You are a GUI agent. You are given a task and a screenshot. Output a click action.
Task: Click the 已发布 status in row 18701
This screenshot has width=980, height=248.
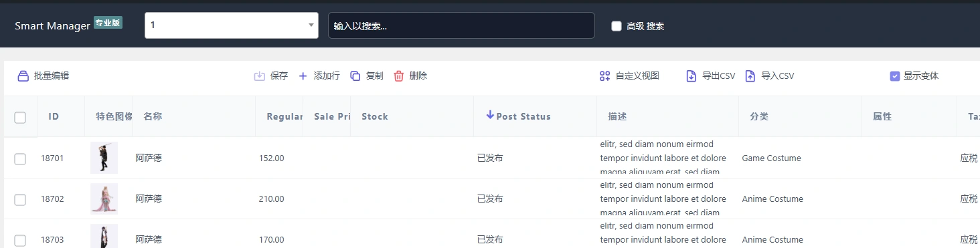[490, 158]
